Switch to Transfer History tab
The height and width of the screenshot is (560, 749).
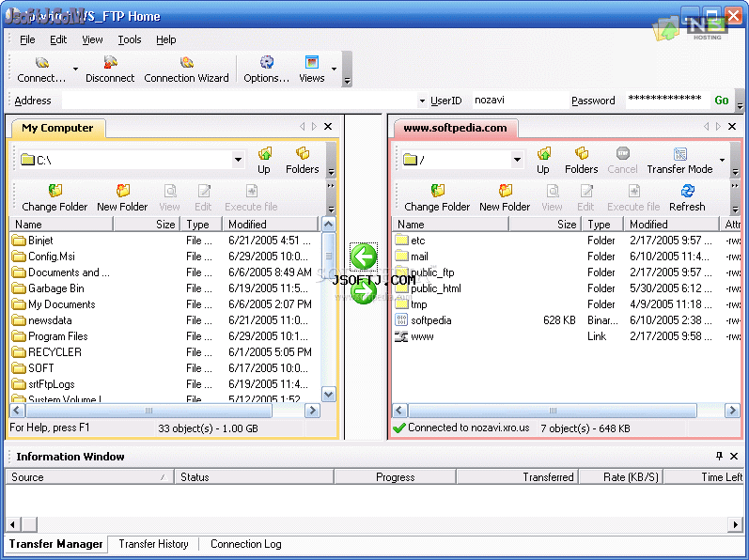153,544
